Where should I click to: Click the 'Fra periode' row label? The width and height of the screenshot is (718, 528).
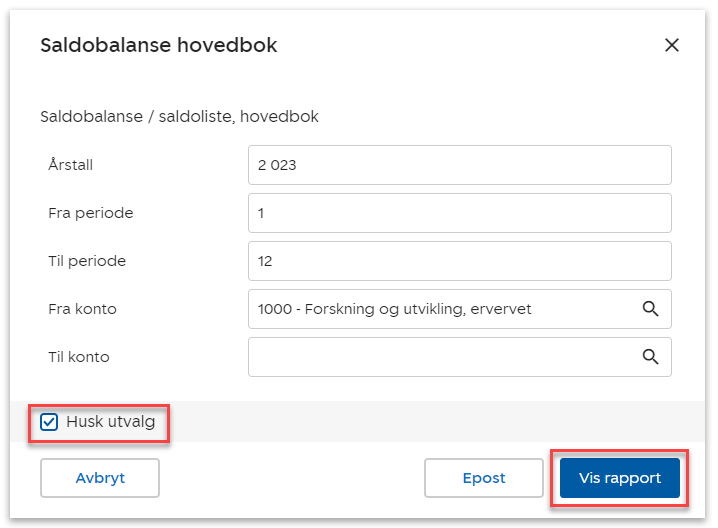tap(90, 213)
